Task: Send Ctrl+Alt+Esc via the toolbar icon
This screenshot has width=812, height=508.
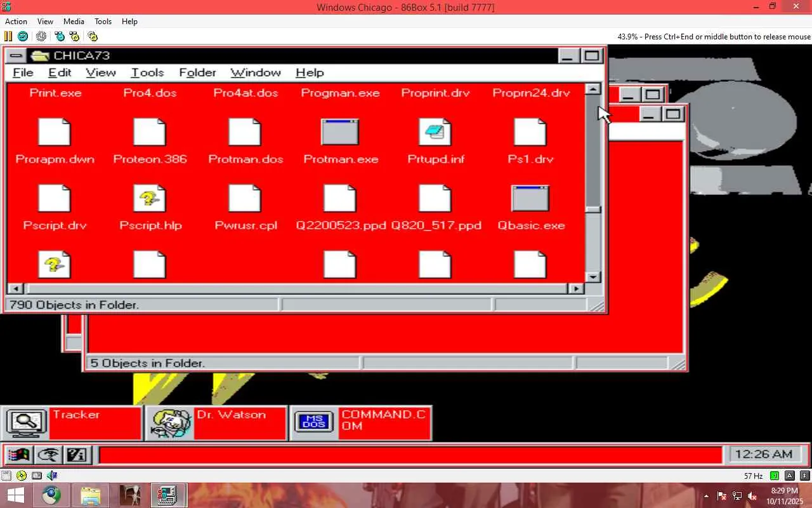Action: coord(75,36)
